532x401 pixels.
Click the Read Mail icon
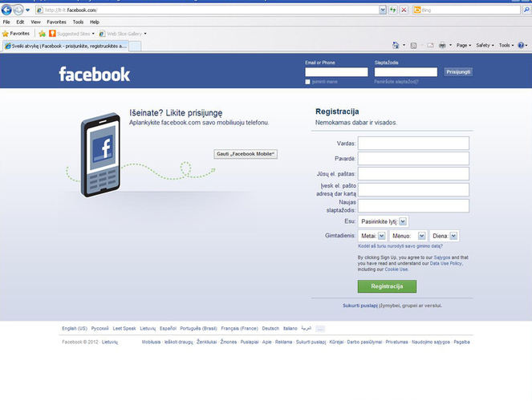pyautogui.click(x=430, y=46)
